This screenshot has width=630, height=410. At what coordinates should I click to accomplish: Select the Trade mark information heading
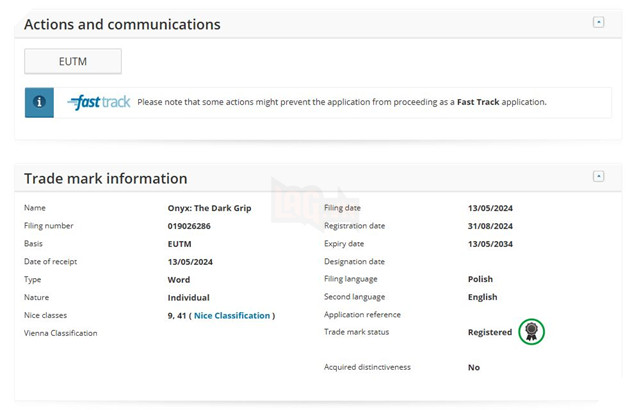click(106, 179)
